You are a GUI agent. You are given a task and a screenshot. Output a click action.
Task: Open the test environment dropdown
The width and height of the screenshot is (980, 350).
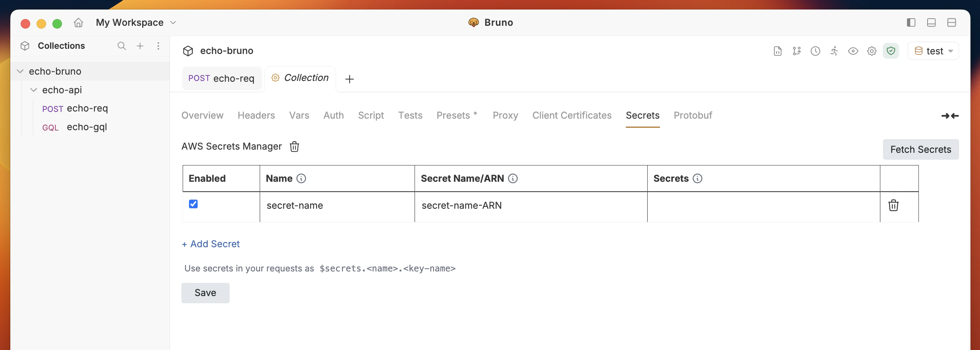(933, 51)
